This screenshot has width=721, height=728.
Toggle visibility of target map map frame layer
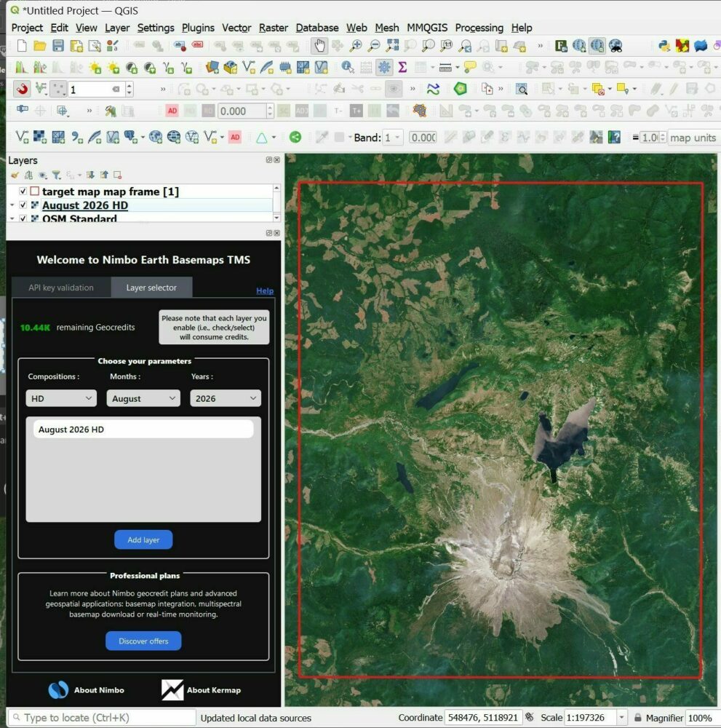(23, 191)
